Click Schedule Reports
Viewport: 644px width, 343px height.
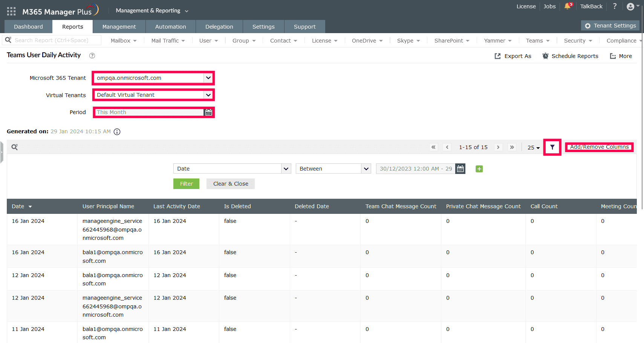pos(570,56)
